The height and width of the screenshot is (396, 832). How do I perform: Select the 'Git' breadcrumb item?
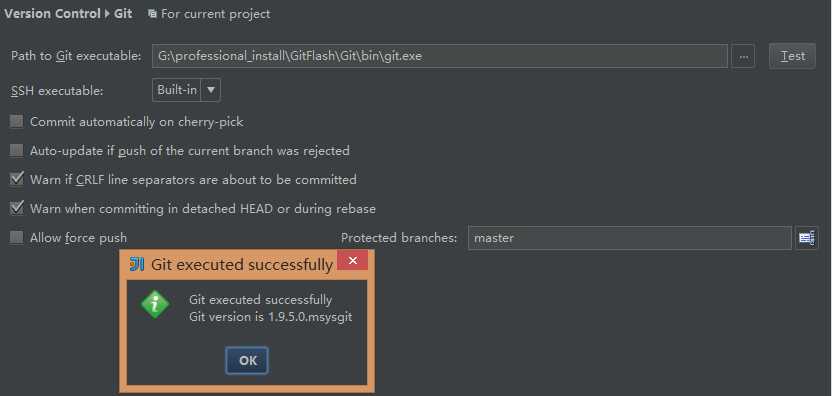[x=123, y=14]
